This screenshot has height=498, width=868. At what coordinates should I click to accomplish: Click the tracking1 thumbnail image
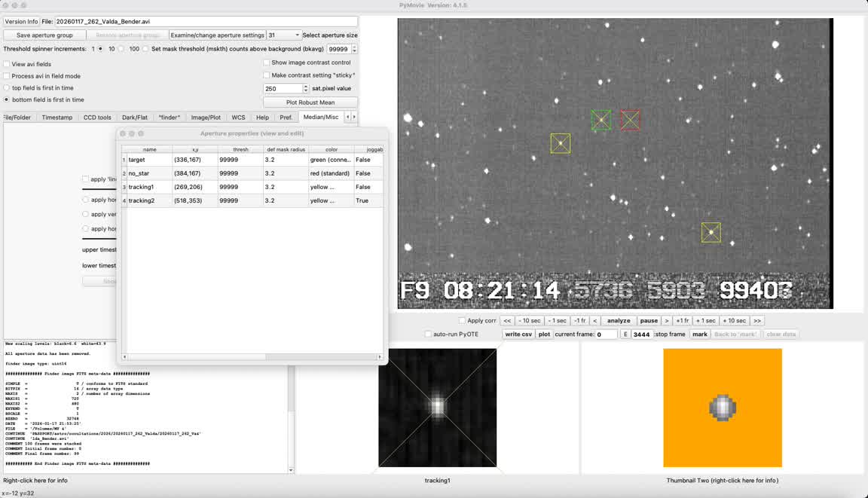tap(437, 407)
